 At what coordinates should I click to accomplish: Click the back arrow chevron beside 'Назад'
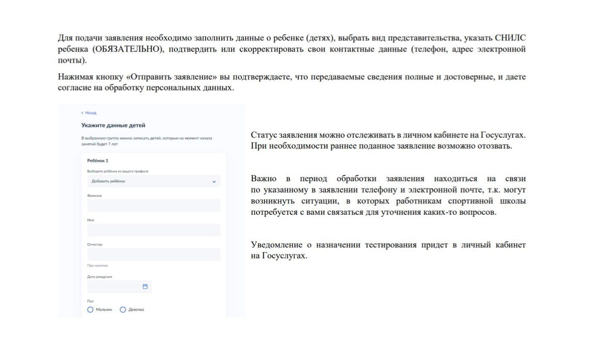coord(82,113)
